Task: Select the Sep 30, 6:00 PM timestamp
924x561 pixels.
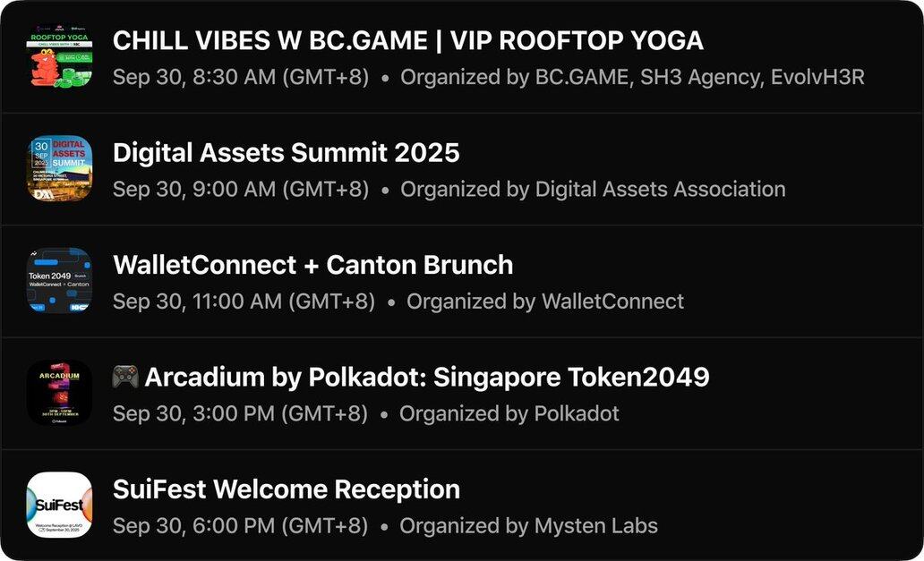Action: tap(240, 526)
